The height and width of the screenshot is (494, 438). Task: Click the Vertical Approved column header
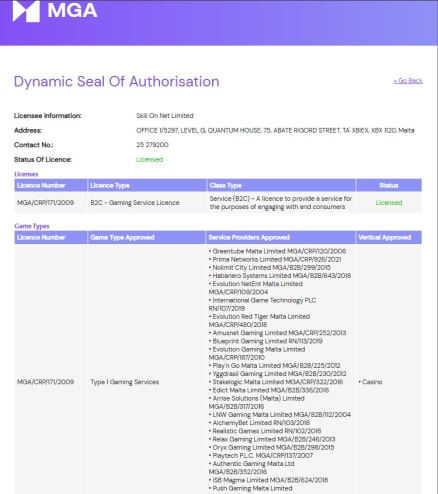tap(389, 237)
